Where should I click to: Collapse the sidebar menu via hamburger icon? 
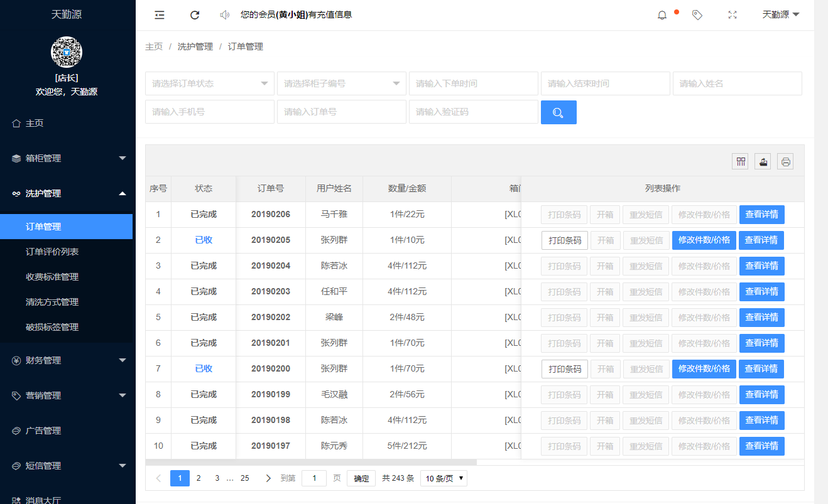pos(159,14)
